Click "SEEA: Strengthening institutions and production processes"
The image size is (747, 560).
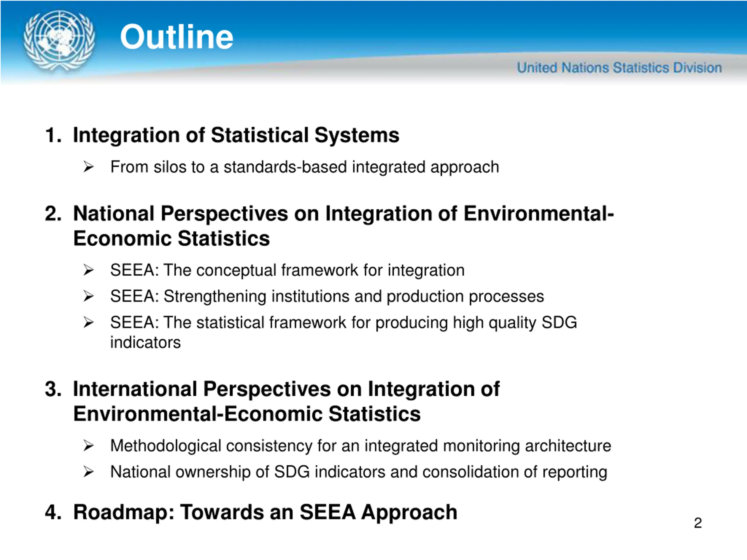(327, 296)
